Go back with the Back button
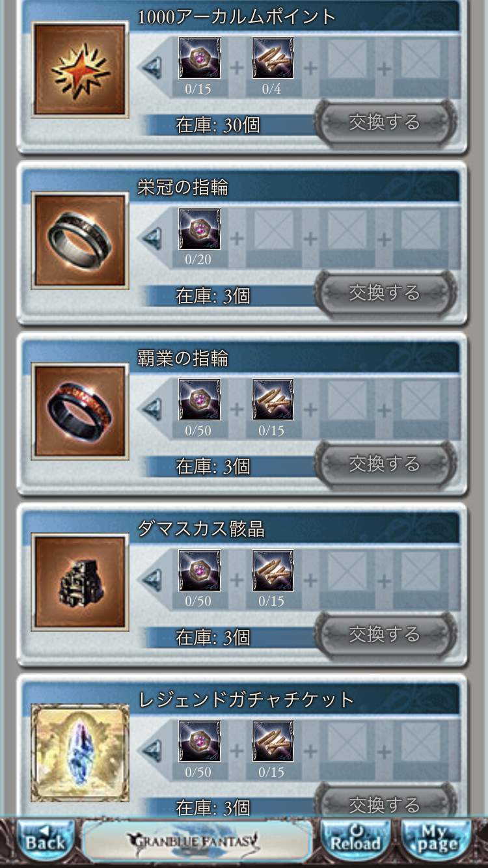This screenshot has width=488, height=868. click(x=46, y=842)
